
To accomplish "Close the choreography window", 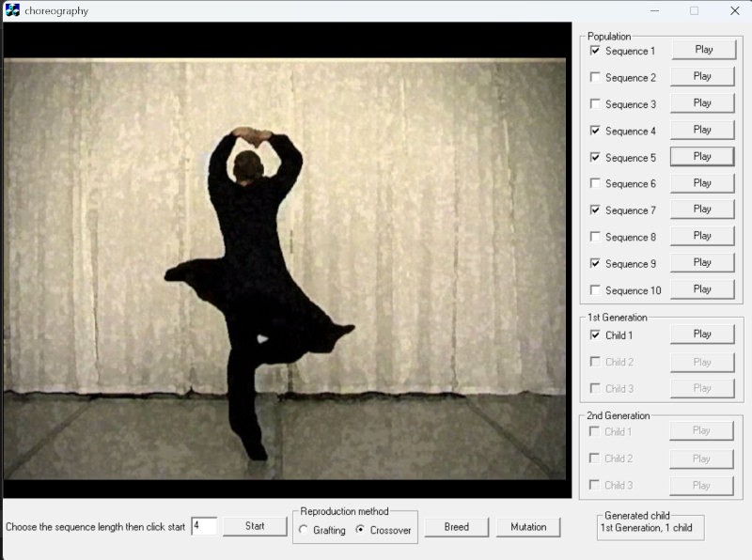I will [x=734, y=10].
